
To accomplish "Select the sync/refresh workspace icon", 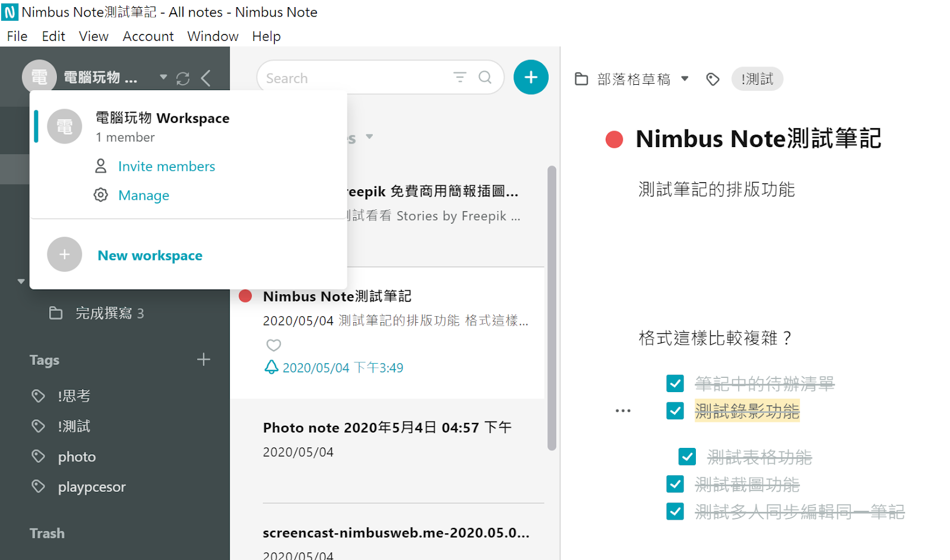I will (183, 78).
